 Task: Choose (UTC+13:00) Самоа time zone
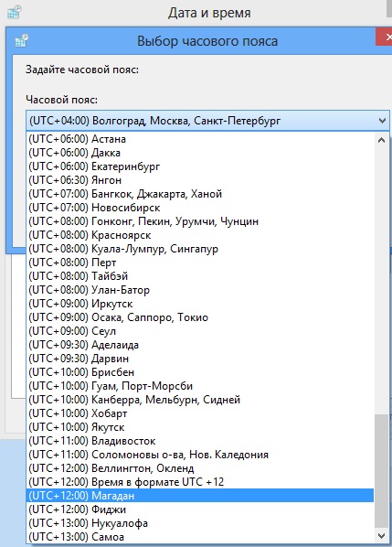pyautogui.click(x=200, y=537)
